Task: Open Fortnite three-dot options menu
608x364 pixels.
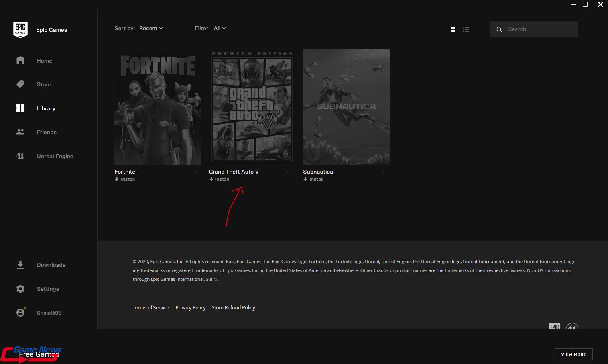Action: click(x=195, y=172)
